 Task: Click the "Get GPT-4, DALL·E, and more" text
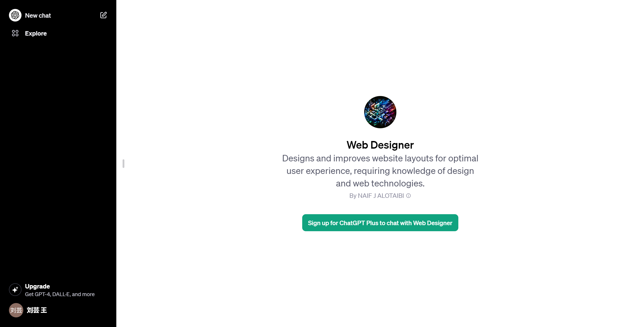click(x=60, y=294)
